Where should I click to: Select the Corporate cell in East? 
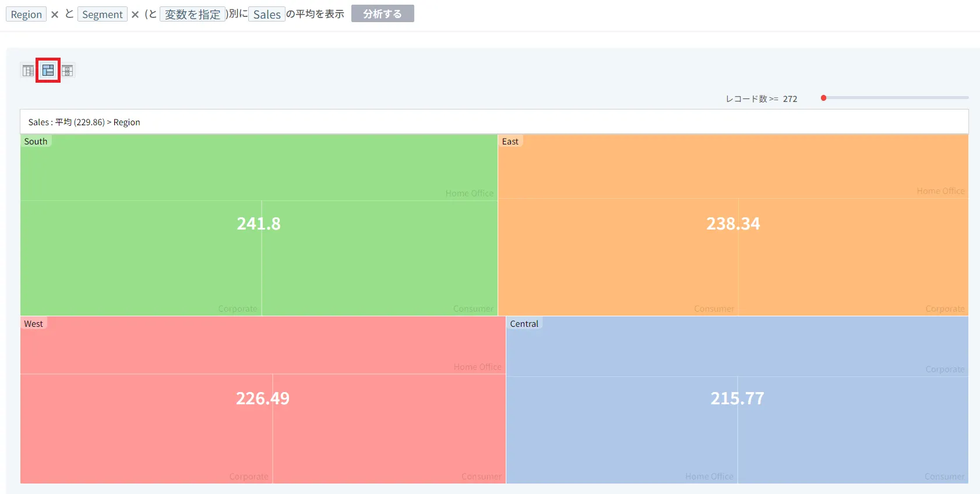point(853,257)
